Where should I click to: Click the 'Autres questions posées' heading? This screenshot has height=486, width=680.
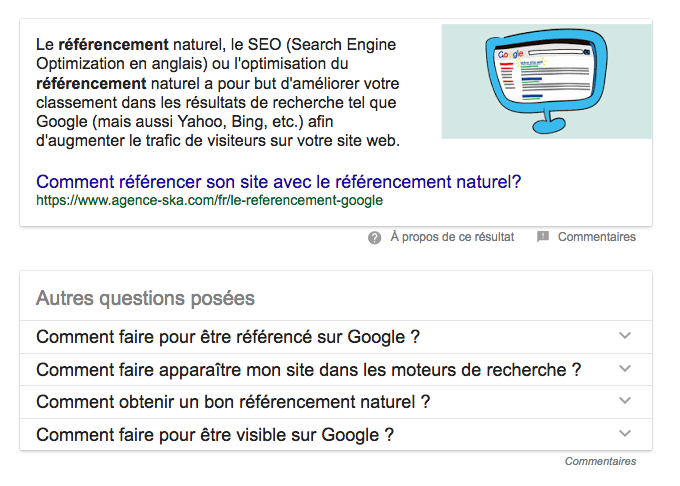pyautogui.click(x=145, y=298)
